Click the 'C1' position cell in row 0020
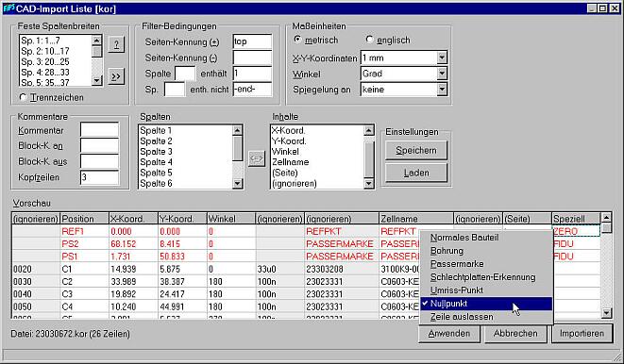 pyautogui.click(x=85, y=269)
